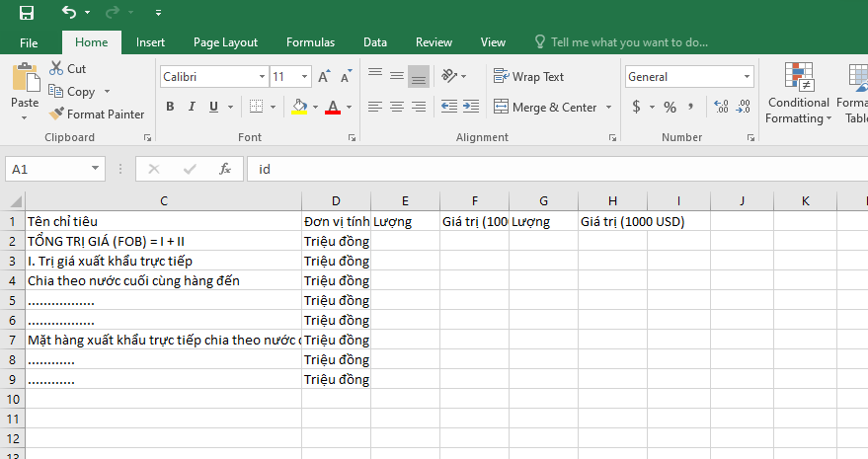Increase the font size

pyautogui.click(x=325, y=77)
